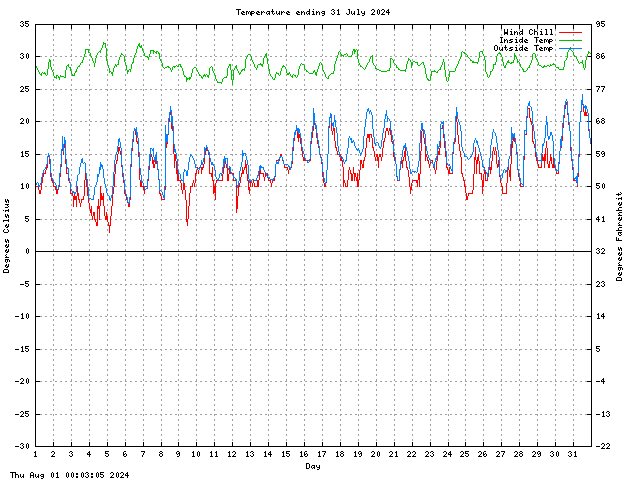
Task: Click the chart title 'Temperature ending 31 July 2024'
Action: [313, 12]
